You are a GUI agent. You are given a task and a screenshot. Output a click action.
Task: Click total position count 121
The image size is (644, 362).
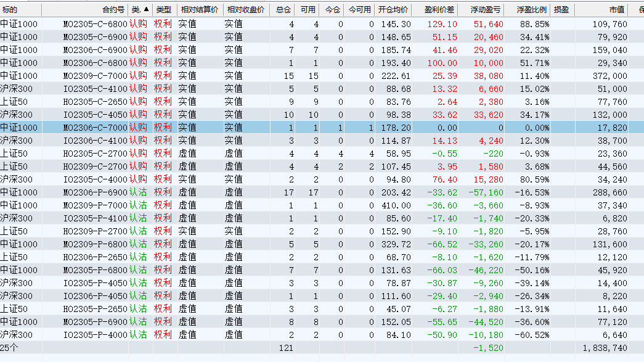[286, 348]
